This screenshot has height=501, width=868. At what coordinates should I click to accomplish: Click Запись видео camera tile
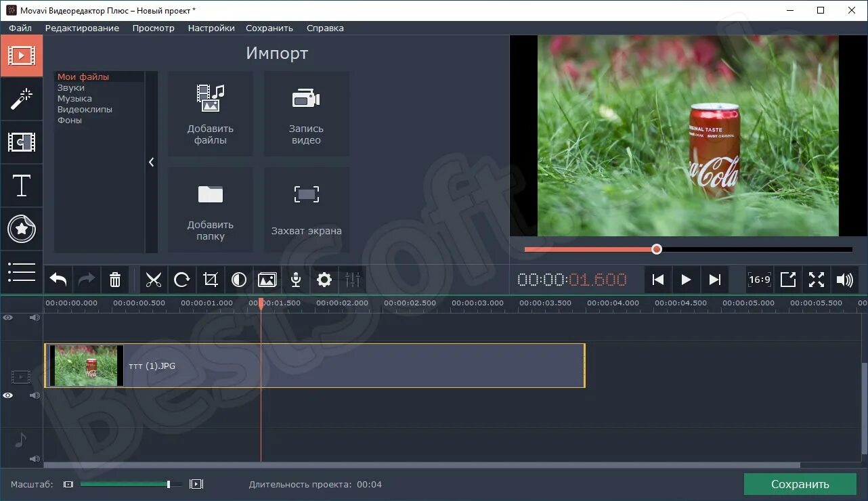pyautogui.click(x=307, y=114)
